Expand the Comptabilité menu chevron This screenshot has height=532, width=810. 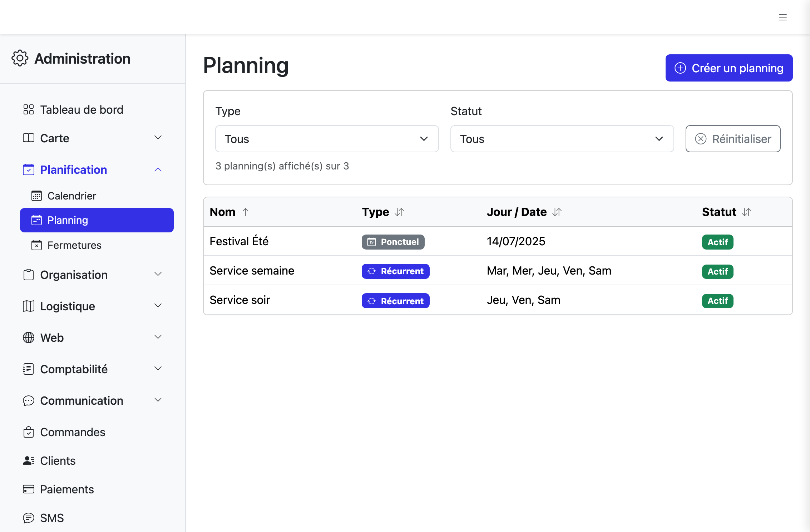(x=158, y=369)
